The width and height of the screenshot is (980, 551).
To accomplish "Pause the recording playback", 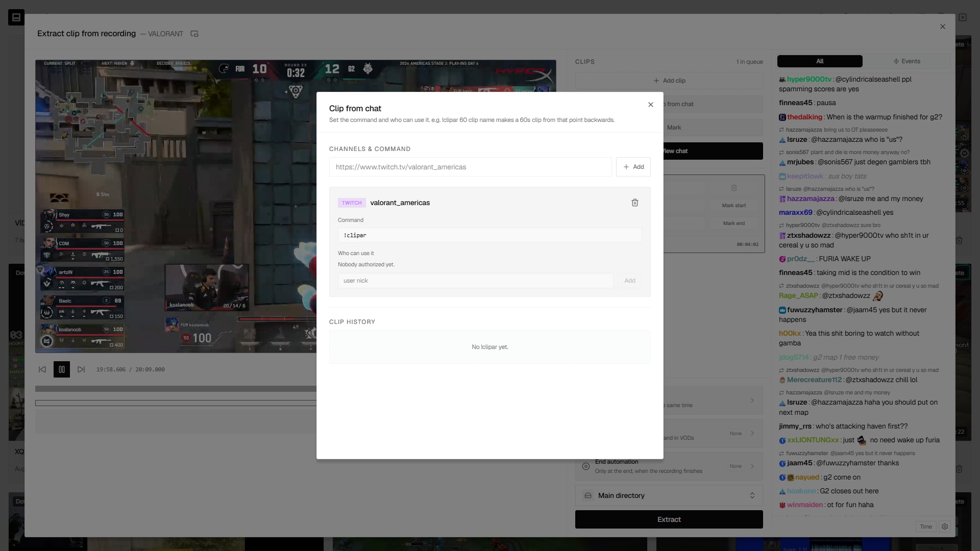I will tap(62, 369).
